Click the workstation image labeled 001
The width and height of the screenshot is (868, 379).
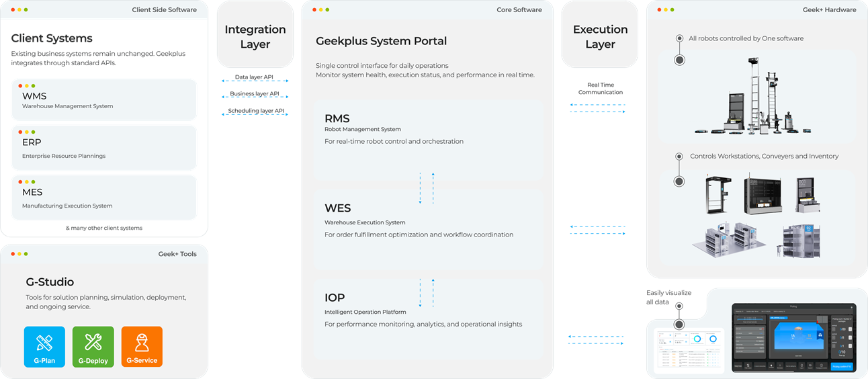808,195
